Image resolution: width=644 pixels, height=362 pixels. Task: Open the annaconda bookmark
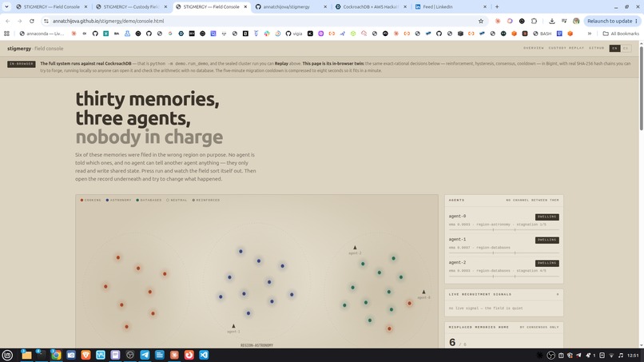coord(42,34)
